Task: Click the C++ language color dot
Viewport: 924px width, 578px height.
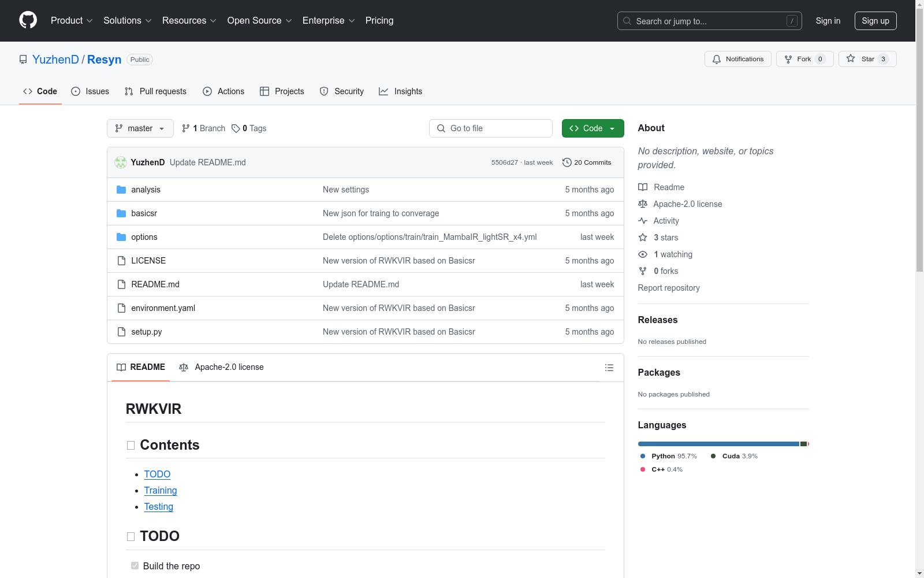Action: [x=643, y=469]
